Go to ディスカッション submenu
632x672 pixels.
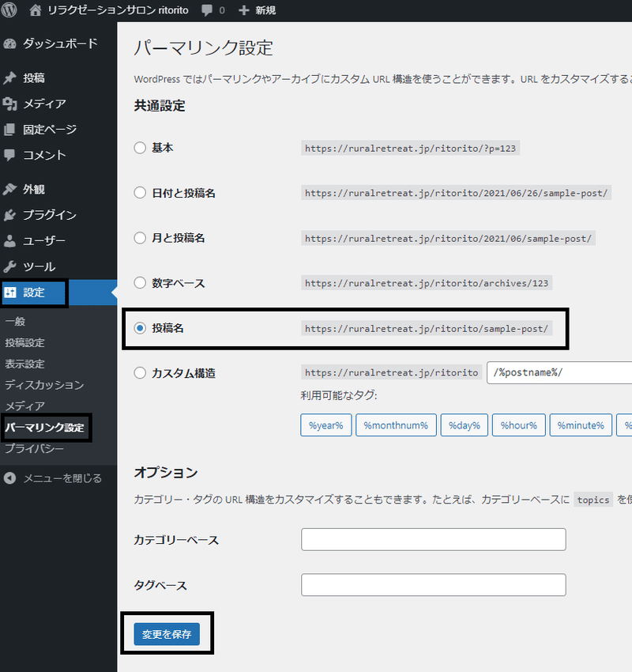pyautogui.click(x=44, y=385)
